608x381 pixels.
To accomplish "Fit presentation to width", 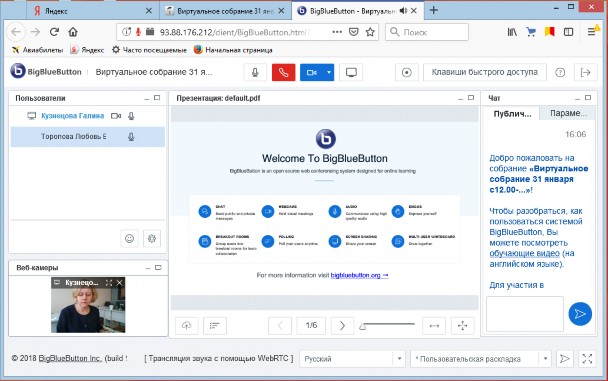I will point(434,326).
